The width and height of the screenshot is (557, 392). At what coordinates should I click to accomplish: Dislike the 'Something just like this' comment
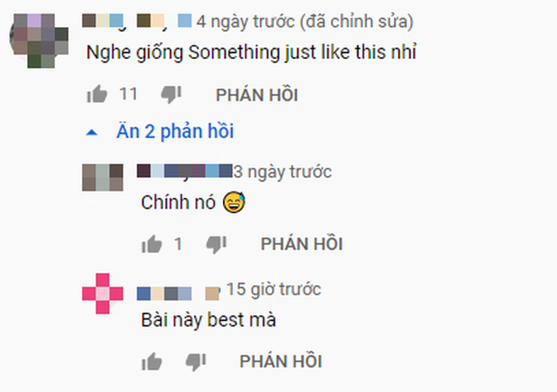pos(171,94)
